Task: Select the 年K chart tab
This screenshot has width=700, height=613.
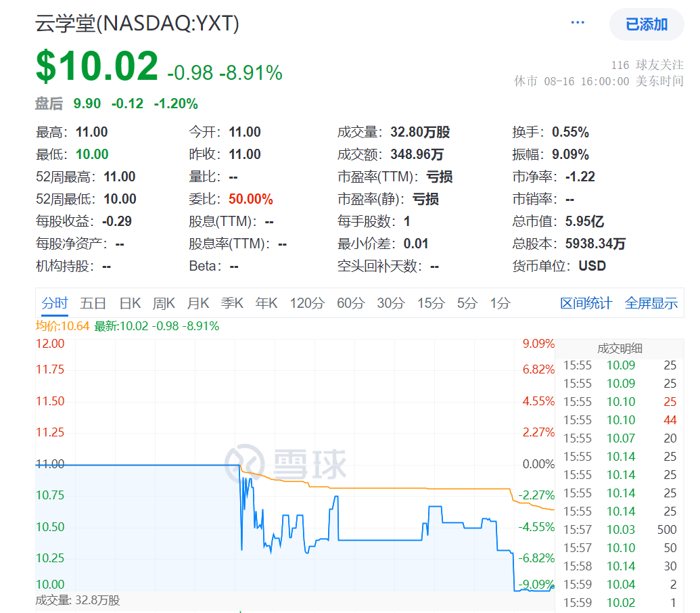Action: 266,303
